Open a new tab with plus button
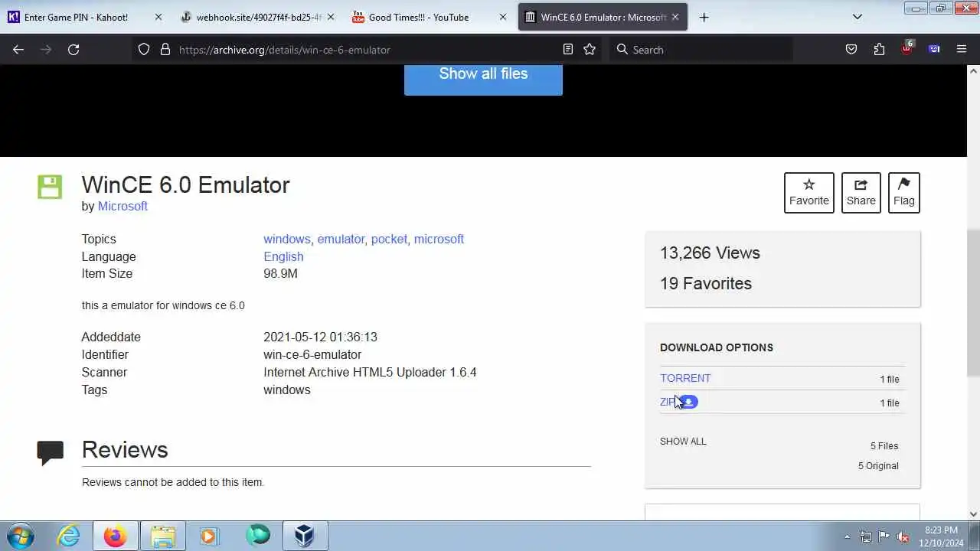This screenshot has width=980, height=551. click(x=704, y=17)
